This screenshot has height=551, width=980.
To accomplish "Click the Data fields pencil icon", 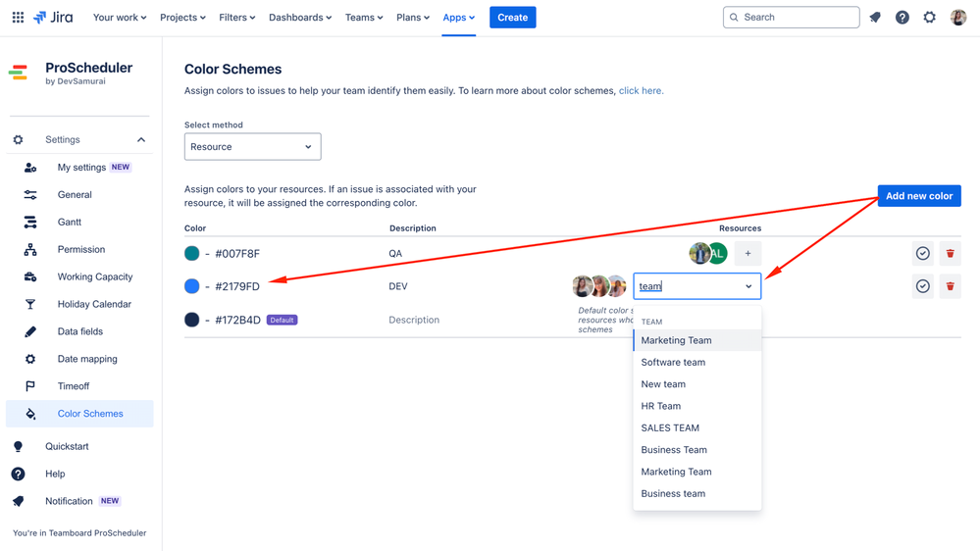I will [x=30, y=331].
